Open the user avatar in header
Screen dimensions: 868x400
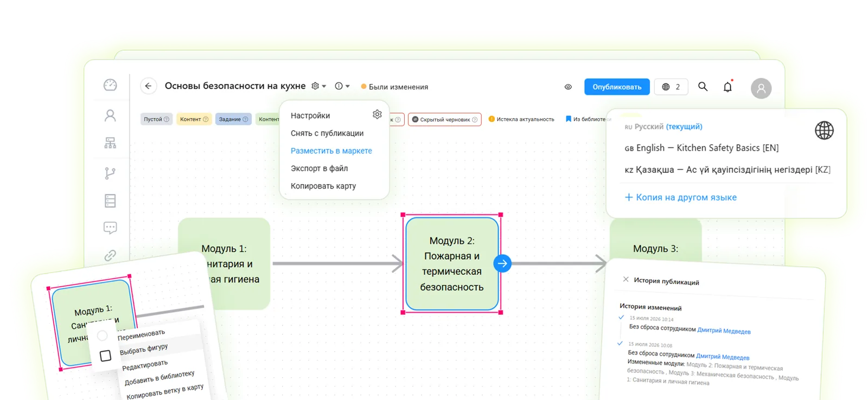click(761, 88)
